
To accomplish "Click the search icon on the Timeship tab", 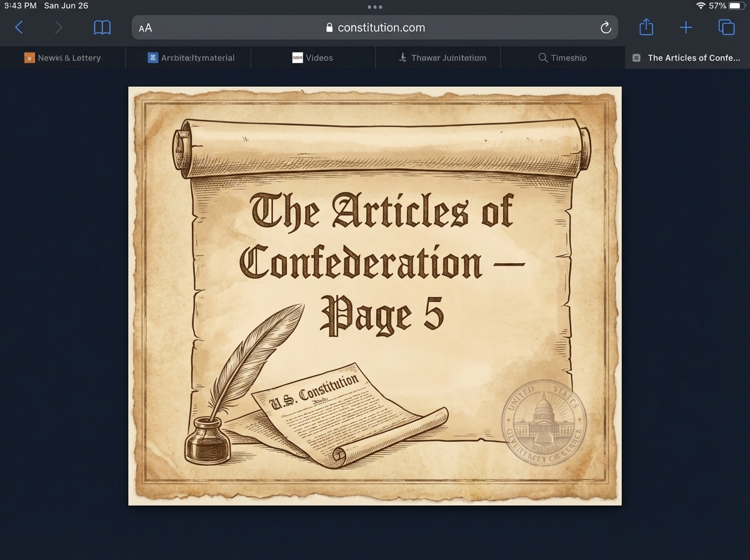I will coord(542,57).
